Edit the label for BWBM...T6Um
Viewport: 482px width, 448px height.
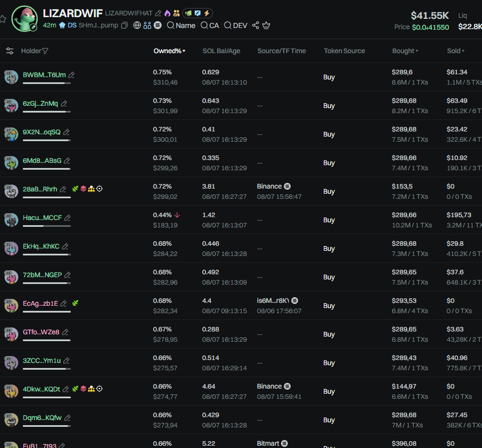(71, 75)
